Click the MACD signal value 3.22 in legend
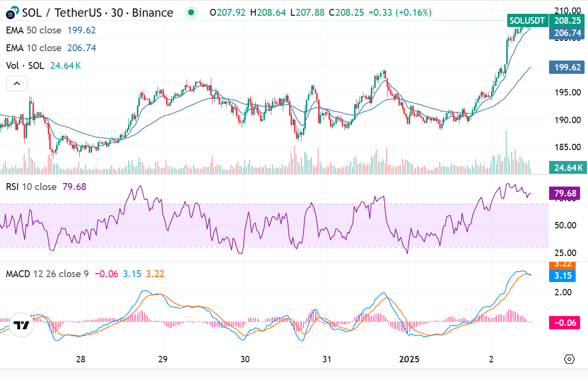This screenshot has height=381, width=588. (155, 274)
